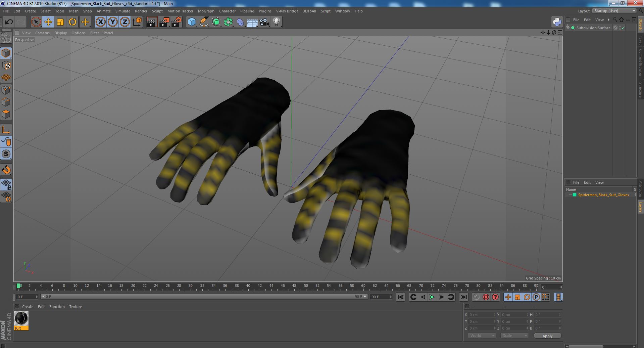Switch to Texture mode
644x348 pixels.
click(6, 66)
